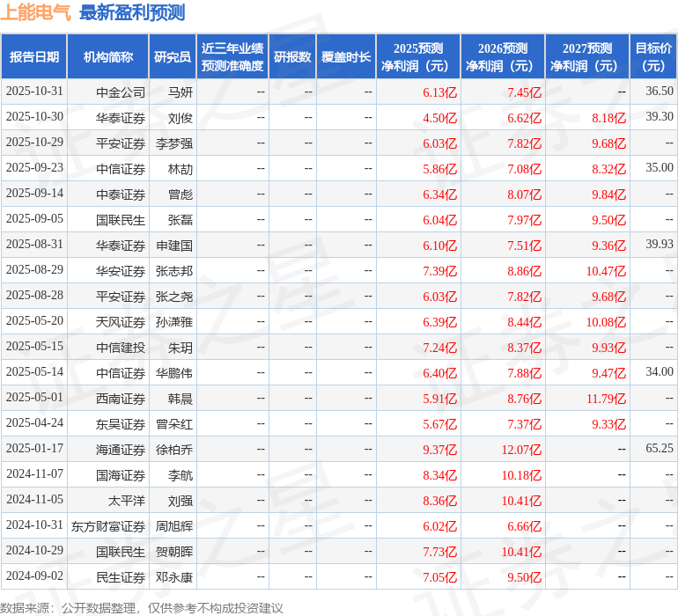Click the 65.25 target price value
Image resolution: width=678 pixels, height=616 pixels.
pos(659,449)
